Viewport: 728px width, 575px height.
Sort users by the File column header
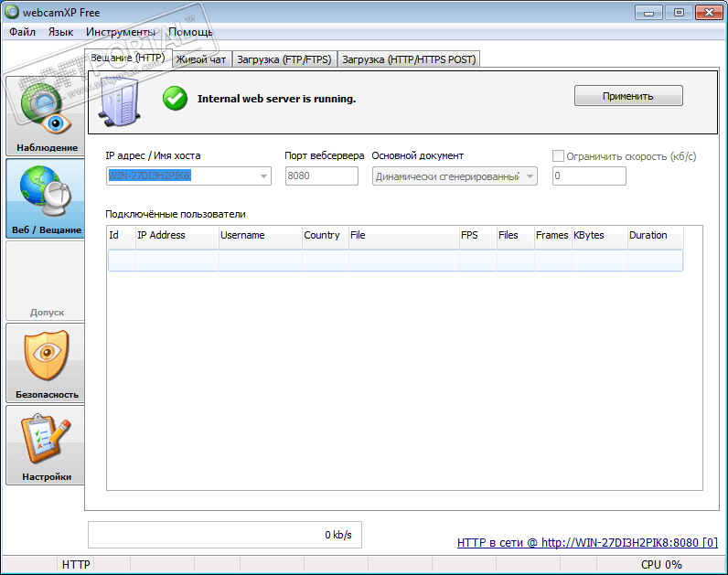point(404,235)
